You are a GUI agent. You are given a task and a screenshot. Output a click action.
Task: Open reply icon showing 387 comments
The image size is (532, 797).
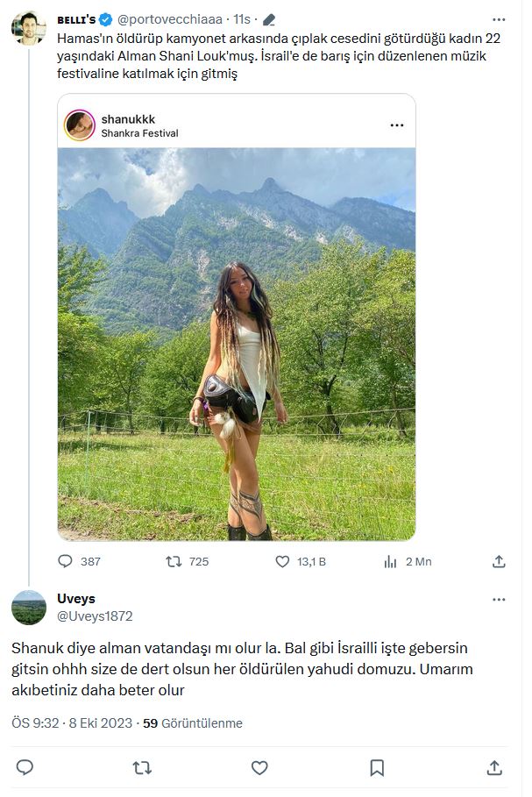[66, 561]
